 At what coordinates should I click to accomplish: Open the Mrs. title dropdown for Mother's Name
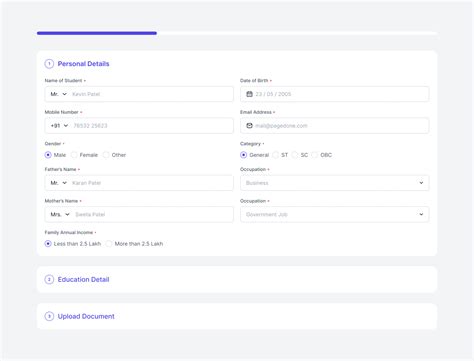pos(60,214)
